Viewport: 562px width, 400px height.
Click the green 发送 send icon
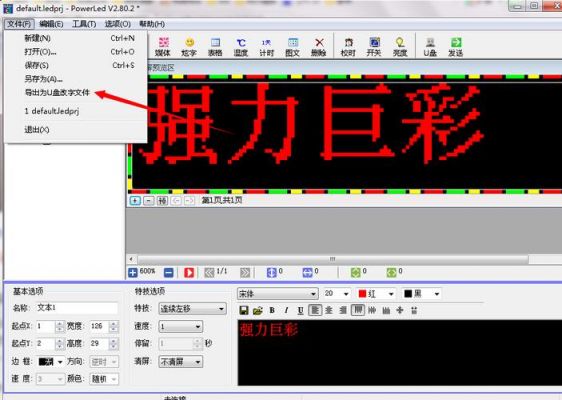click(456, 47)
